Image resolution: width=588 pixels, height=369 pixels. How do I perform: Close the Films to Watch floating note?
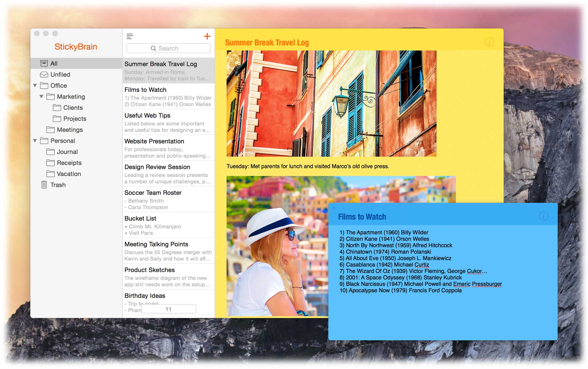[334, 208]
